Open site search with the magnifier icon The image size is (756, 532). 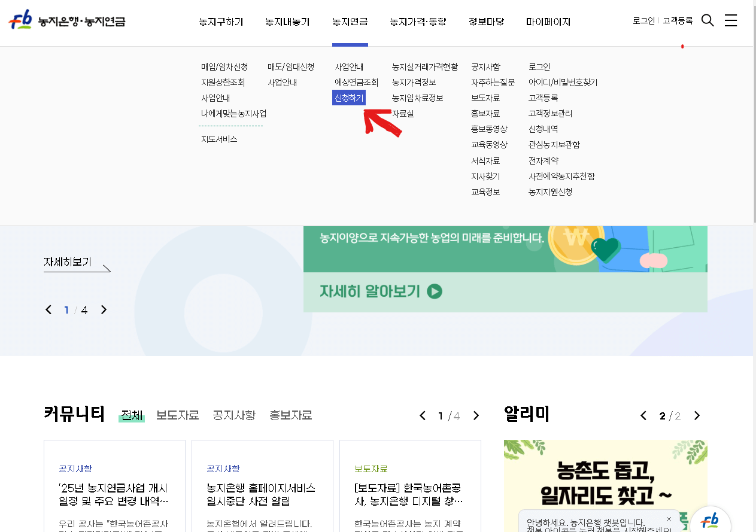pyautogui.click(x=708, y=20)
